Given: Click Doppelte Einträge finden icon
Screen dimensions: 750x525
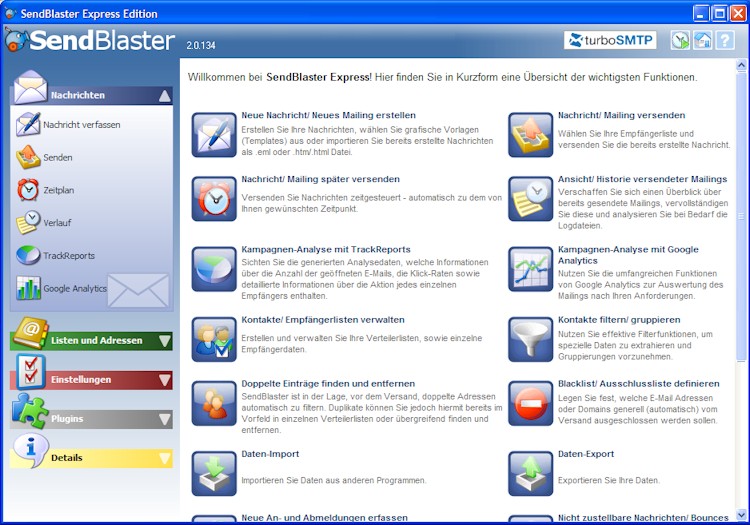Looking at the screenshot, I should point(214,404).
